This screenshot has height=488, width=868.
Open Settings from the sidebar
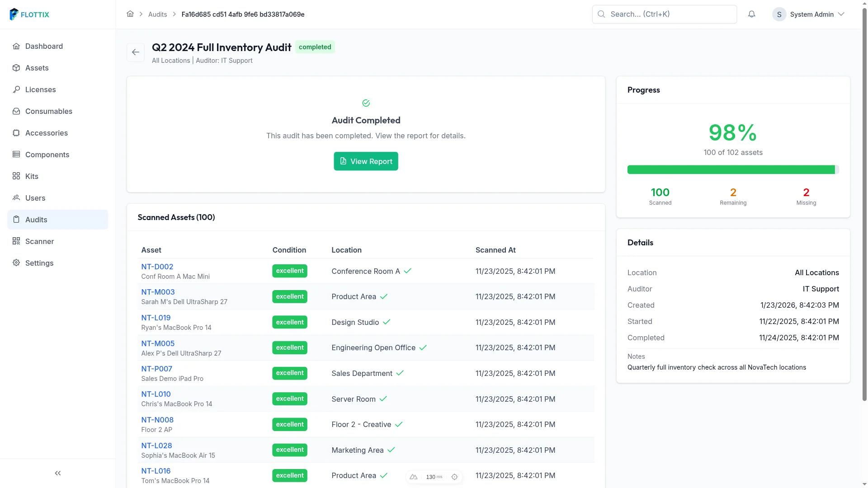57,263
